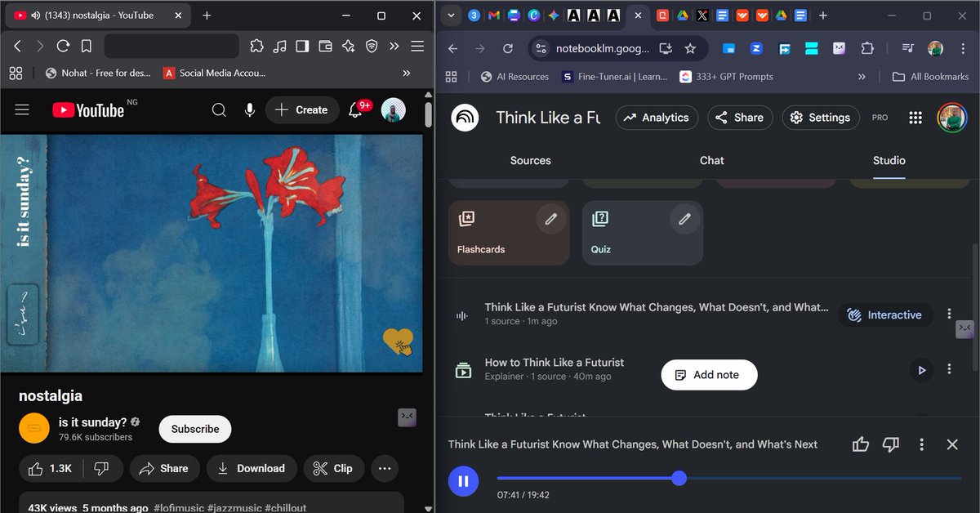This screenshot has width=980, height=513.
Task: Click the nostalgia video player
Action: click(x=212, y=253)
